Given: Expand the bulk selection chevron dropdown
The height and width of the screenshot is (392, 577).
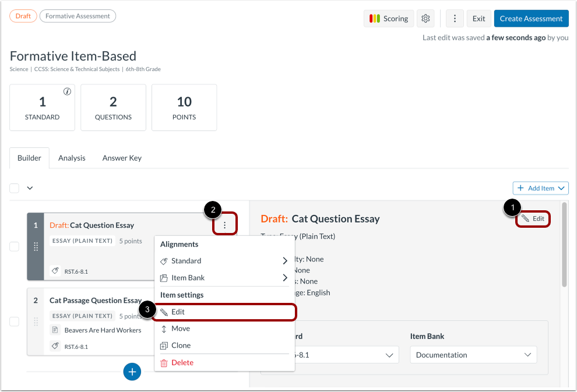Looking at the screenshot, I should (x=30, y=188).
